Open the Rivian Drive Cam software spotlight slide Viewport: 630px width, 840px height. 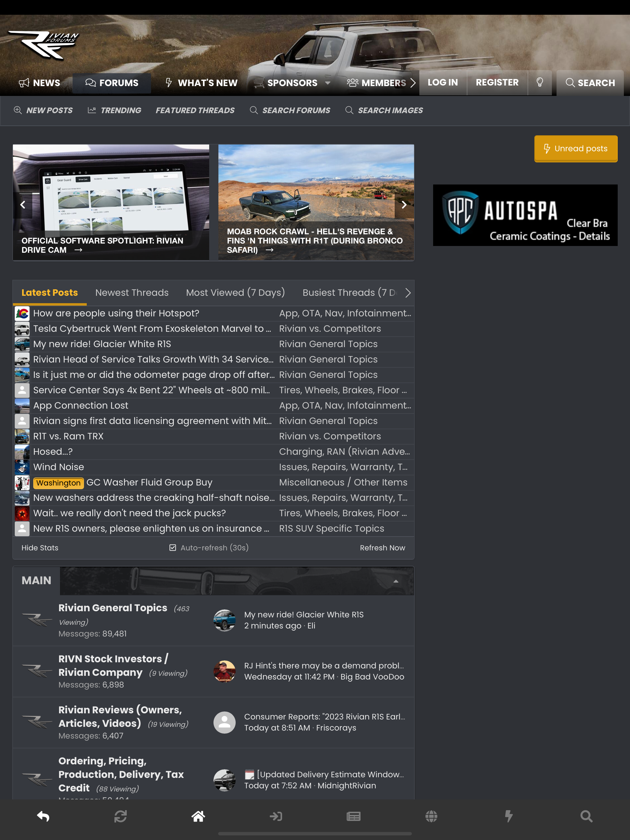tap(111, 202)
